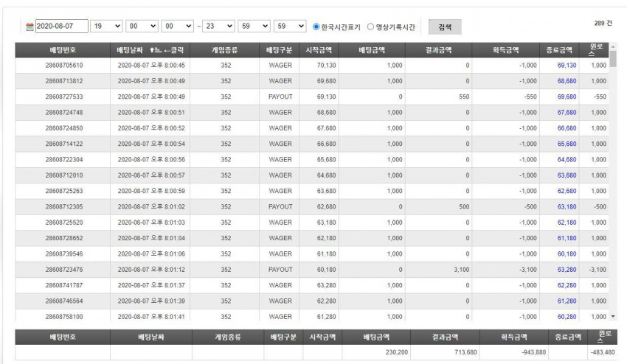Click the 종료금액 header in top table
Viewport: 627px width, 364px height.
pos(559,50)
